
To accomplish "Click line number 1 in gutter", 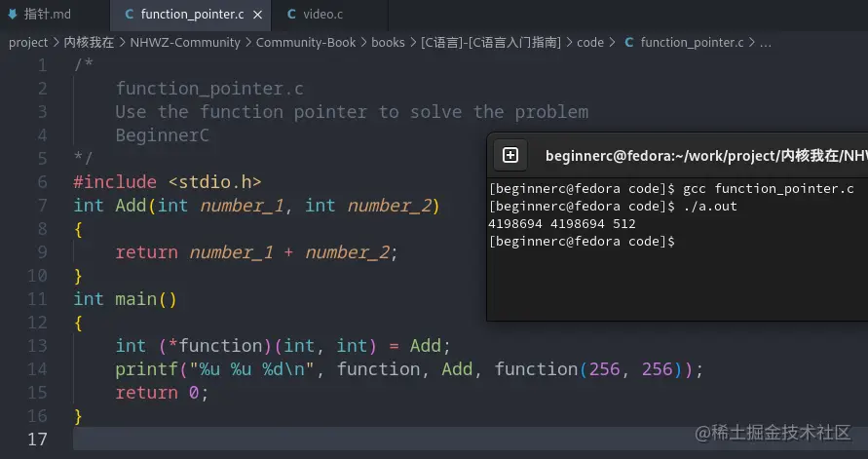I will coord(42,66).
